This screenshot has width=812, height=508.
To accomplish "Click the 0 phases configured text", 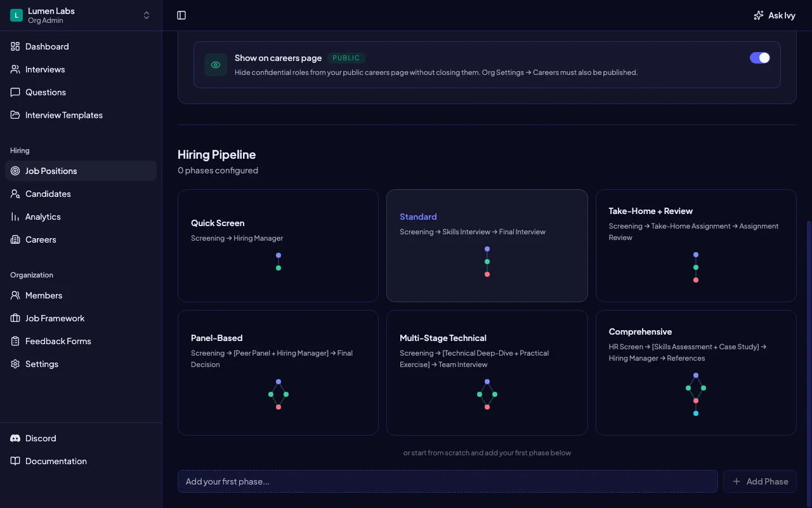I will [x=218, y=170].
